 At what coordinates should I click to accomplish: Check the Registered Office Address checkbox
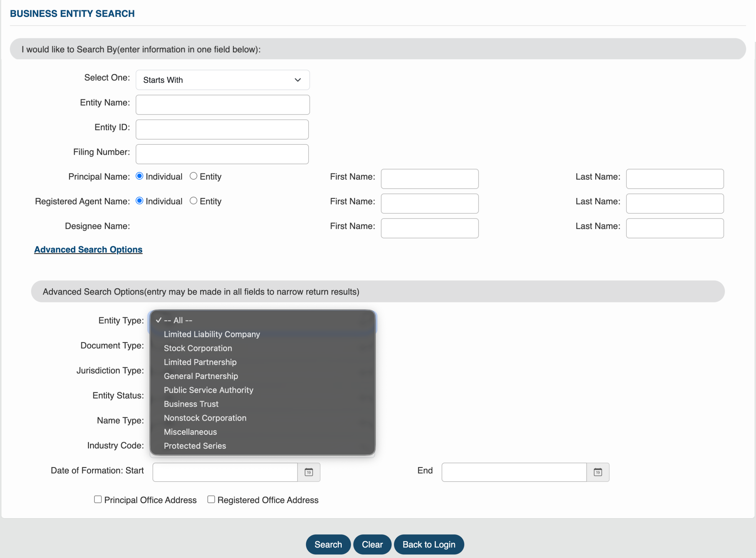pyautogui.click(x=211, y=500)
